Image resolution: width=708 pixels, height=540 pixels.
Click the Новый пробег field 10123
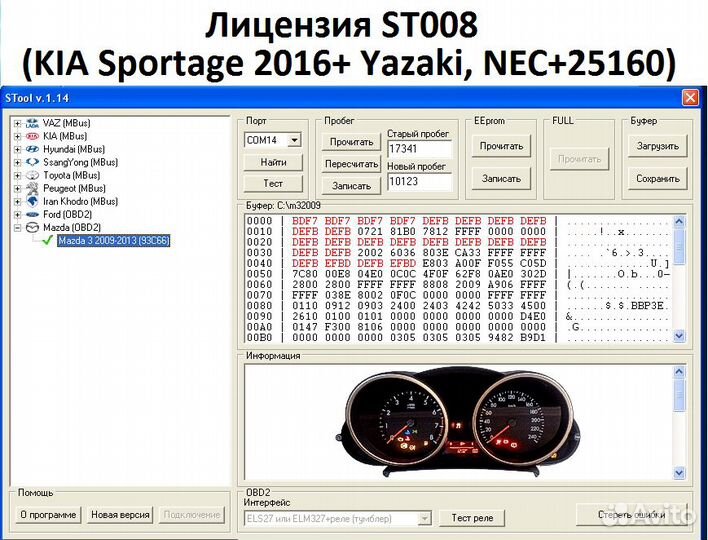click(419, 182)
